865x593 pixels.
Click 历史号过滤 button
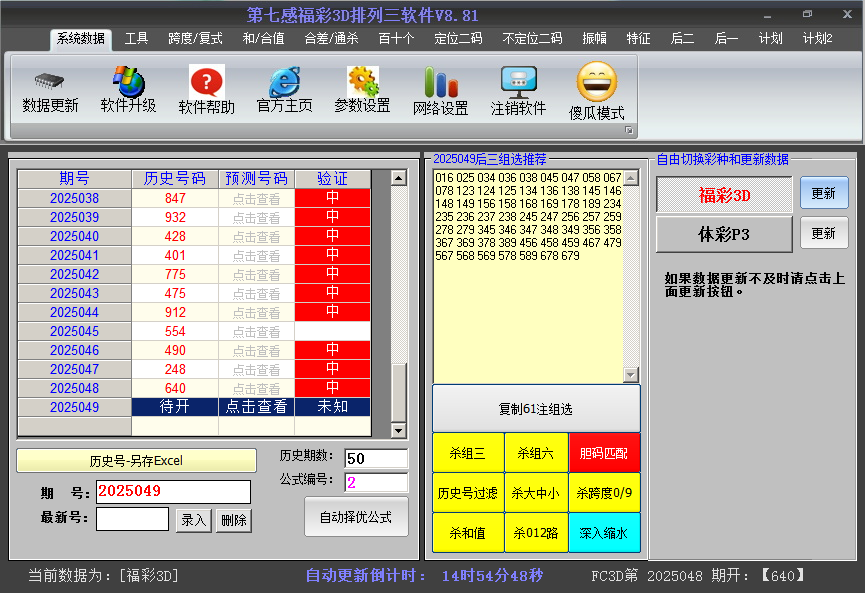point(468,493)
